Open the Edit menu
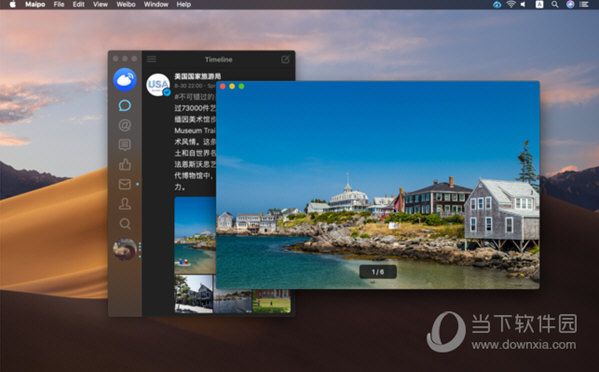Viewport: 599px width, 372px height. [78, 5]
